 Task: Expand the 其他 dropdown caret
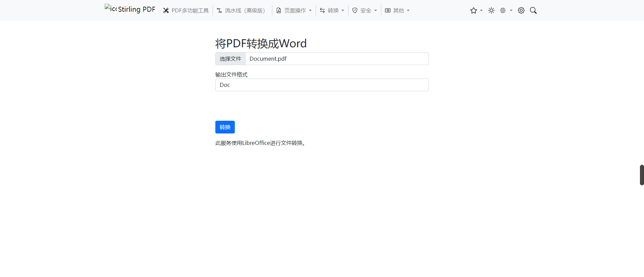point(408,11)
